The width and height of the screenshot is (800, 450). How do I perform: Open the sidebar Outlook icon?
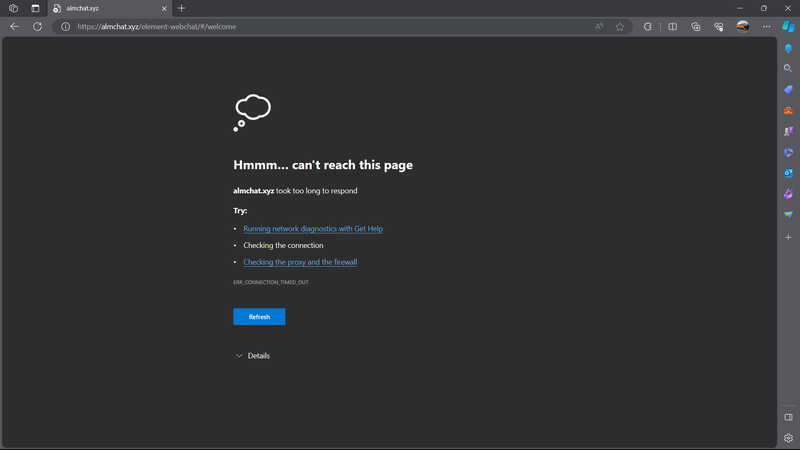coord(788,173)
